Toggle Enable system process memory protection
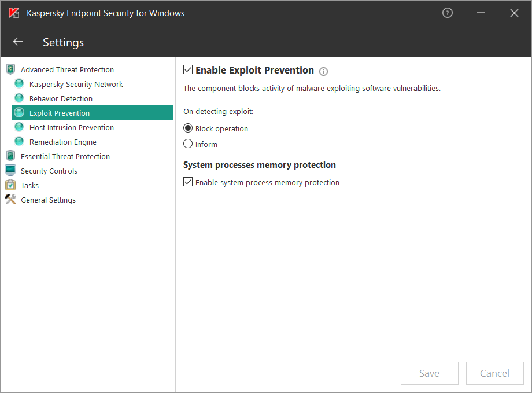 [187, 182]
